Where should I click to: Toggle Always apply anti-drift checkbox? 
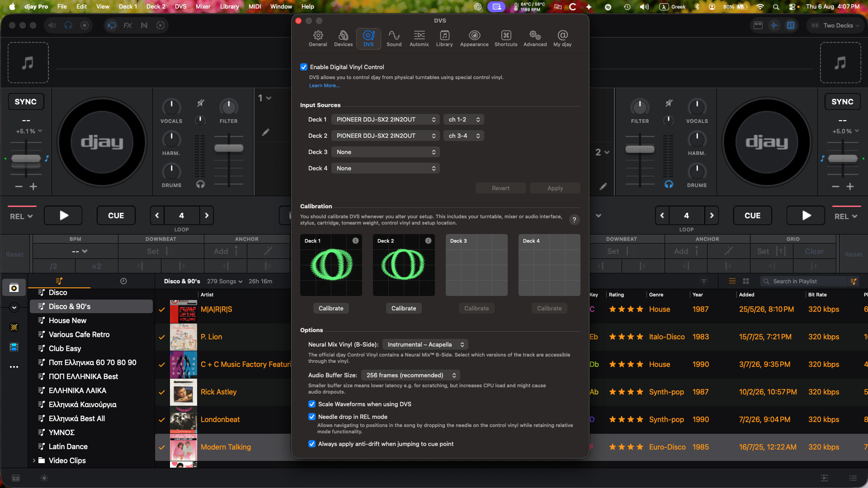312,444
